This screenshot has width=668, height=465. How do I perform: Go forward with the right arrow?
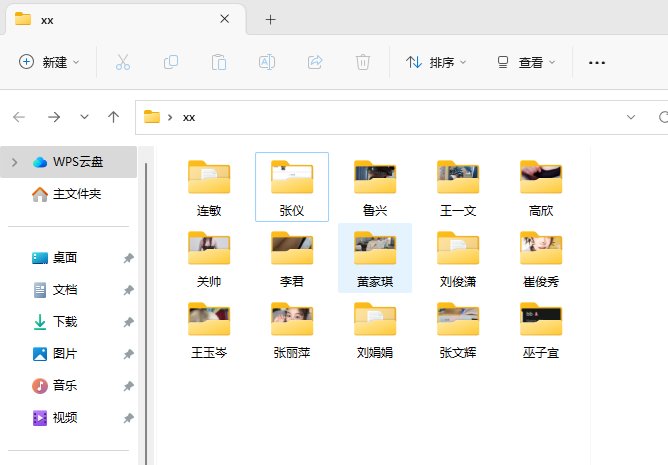(x=54, y=117)
